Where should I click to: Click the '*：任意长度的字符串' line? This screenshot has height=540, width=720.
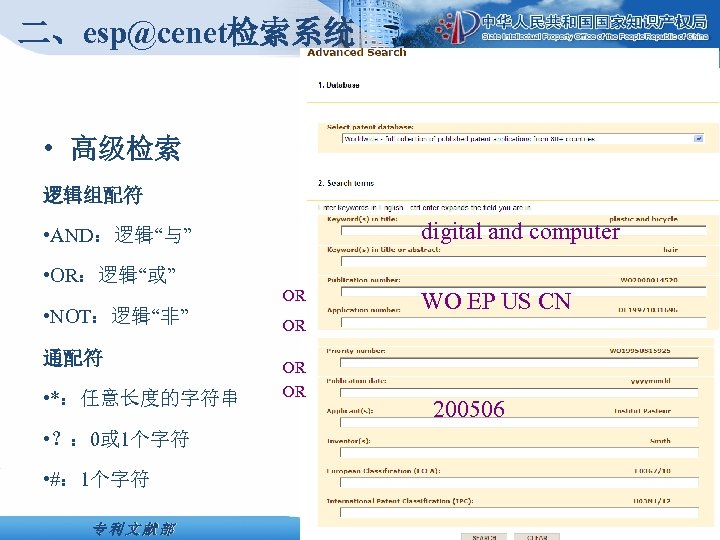[x=141, y=398]
